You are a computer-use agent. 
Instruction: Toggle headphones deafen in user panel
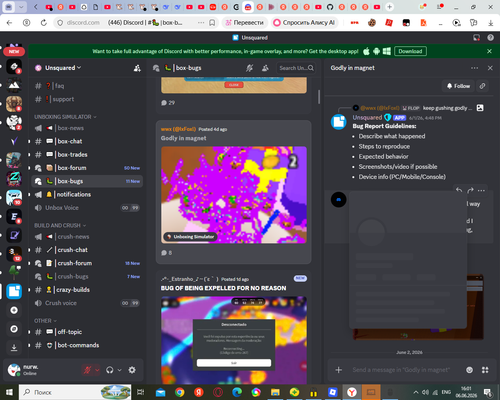tap(109, 370)
